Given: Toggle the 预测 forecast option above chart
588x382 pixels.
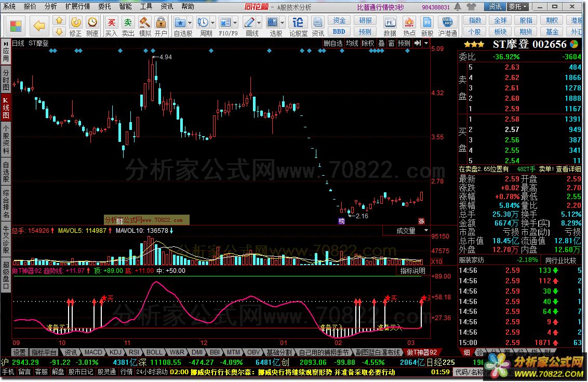Looking at the screenshot, I should [x=404, y=44].
